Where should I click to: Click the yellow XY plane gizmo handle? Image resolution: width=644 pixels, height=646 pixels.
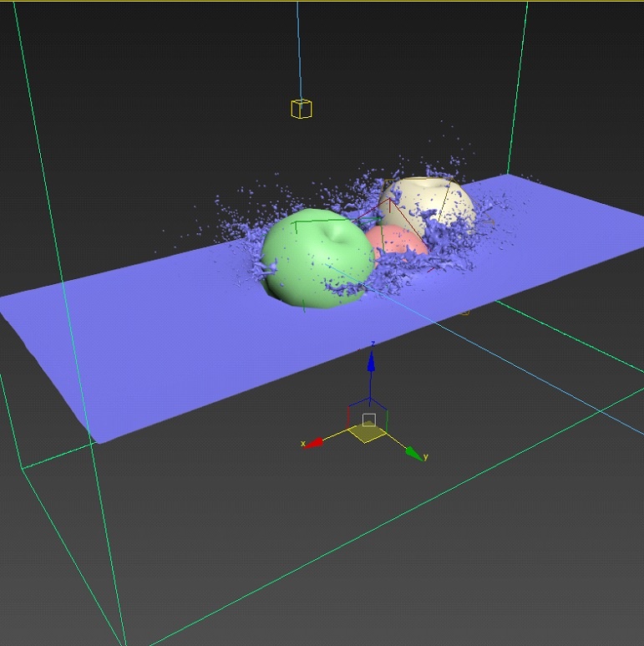[x=368, y=434]
